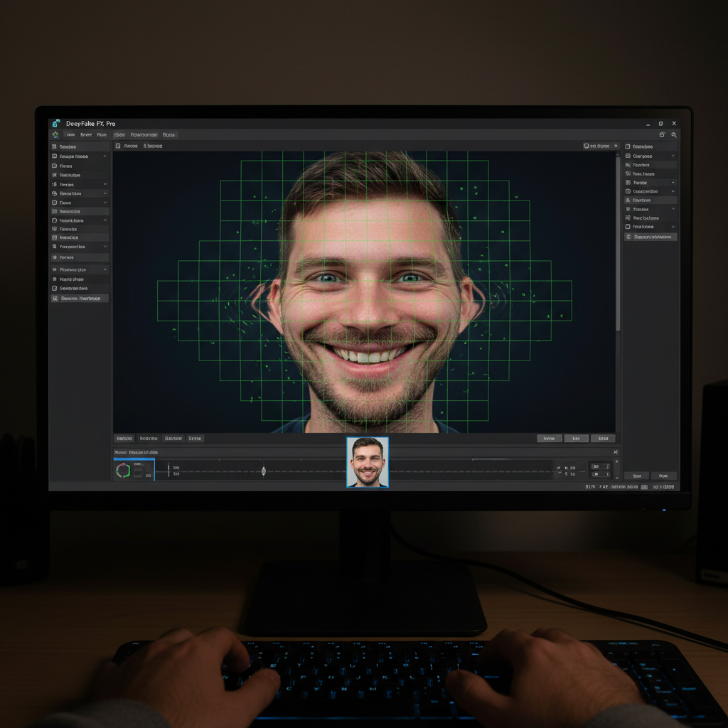Click the rotate icon left of the magnifier
This screenshot has height=728, width=728.
(663, 134)
